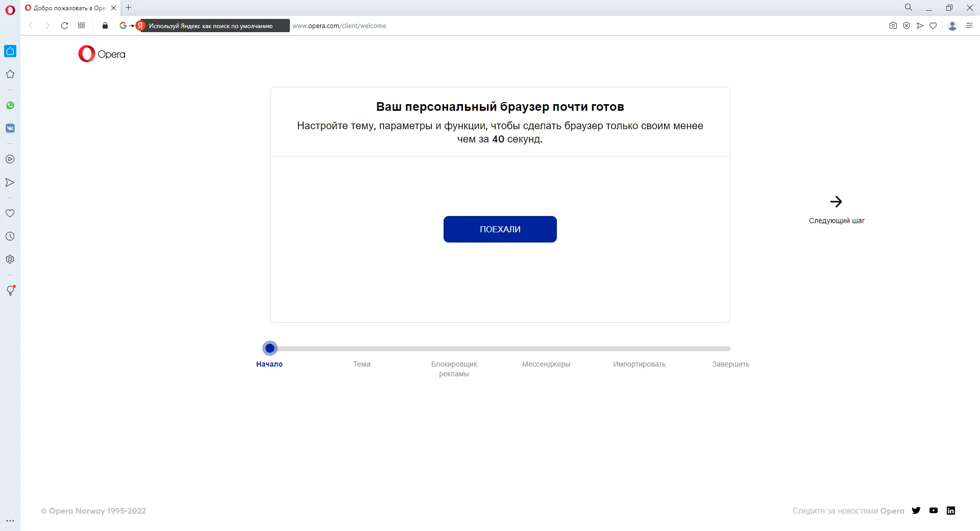Screen dimensions: 980x531
Task: Open Opera's Twitter page
Action: coord(916,511)
